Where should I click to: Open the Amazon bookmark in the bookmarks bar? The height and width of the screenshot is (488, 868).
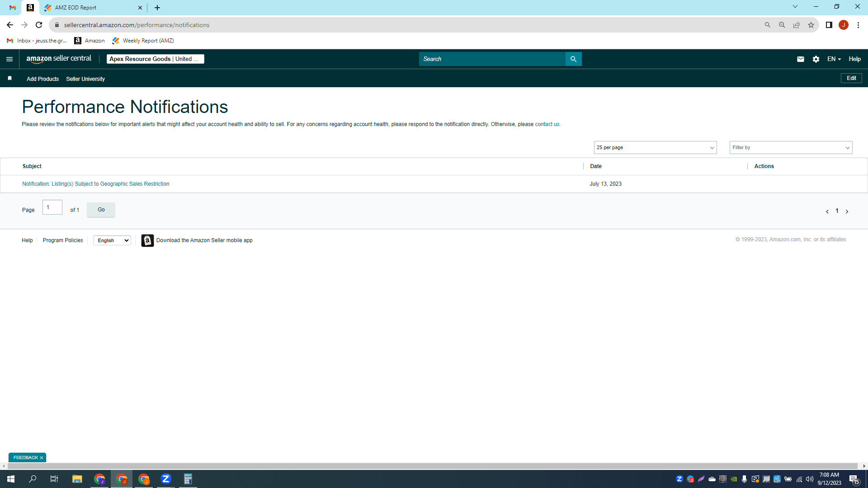90,41
